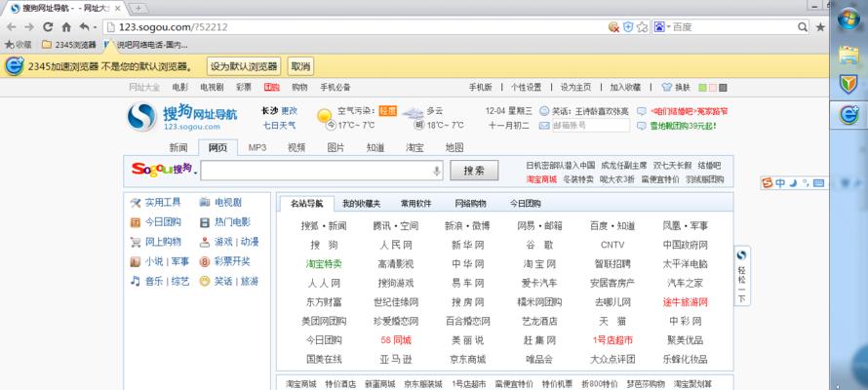Click the address bar URL field
The width and height of the screenshot is (868, 390).
click(x=354, y=27)
